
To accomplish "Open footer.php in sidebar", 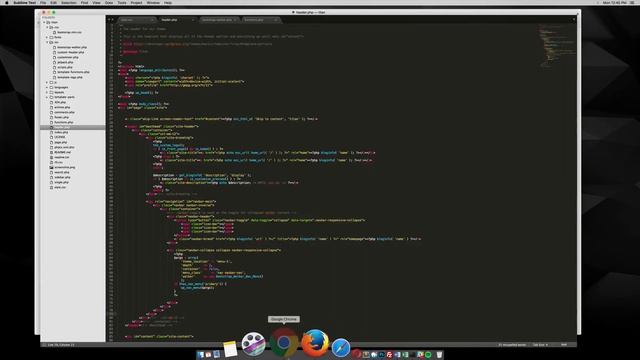I will coord(61,117).
